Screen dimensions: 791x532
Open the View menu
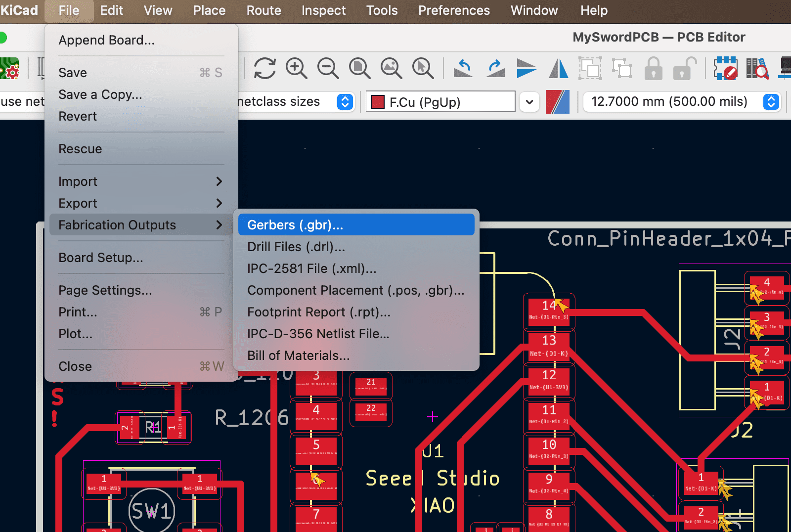tap(158, 10)
